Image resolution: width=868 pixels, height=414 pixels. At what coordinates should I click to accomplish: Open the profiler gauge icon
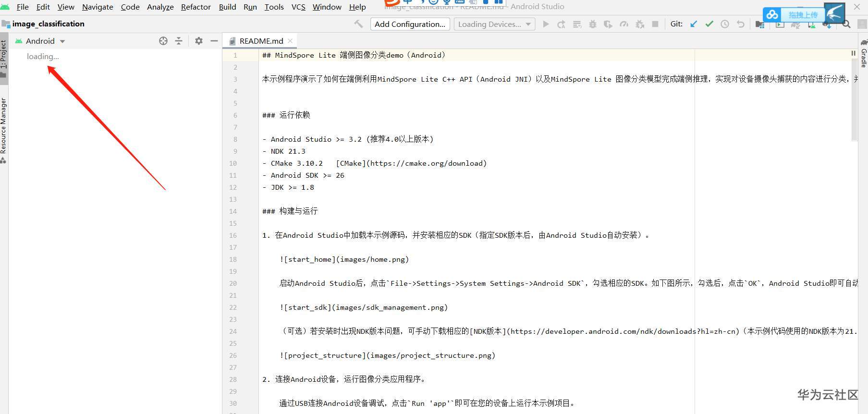(x=624, y=24)
